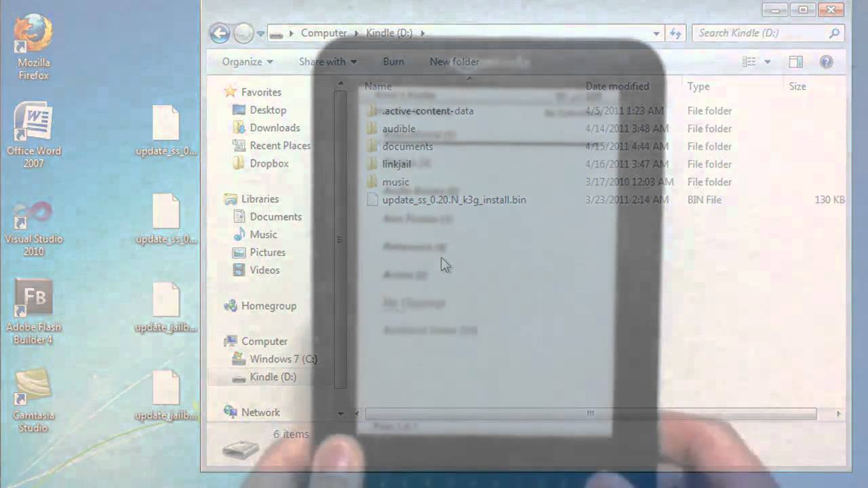868x488 pixels.
Task: Open the Pictures library in navigation pane
Action: click(x=267, y=252)
